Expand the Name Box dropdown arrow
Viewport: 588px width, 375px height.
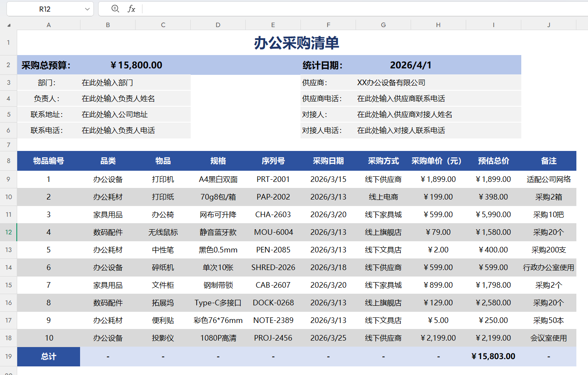(x=87, y=9)
